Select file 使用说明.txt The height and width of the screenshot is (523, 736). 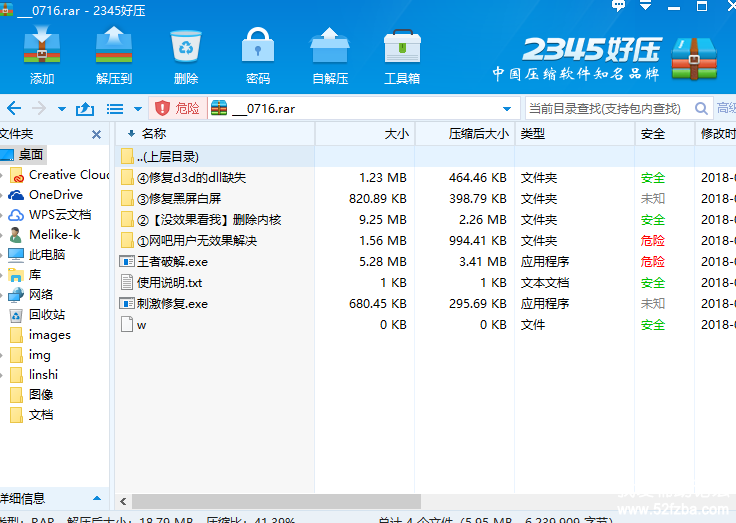(425, 283)
